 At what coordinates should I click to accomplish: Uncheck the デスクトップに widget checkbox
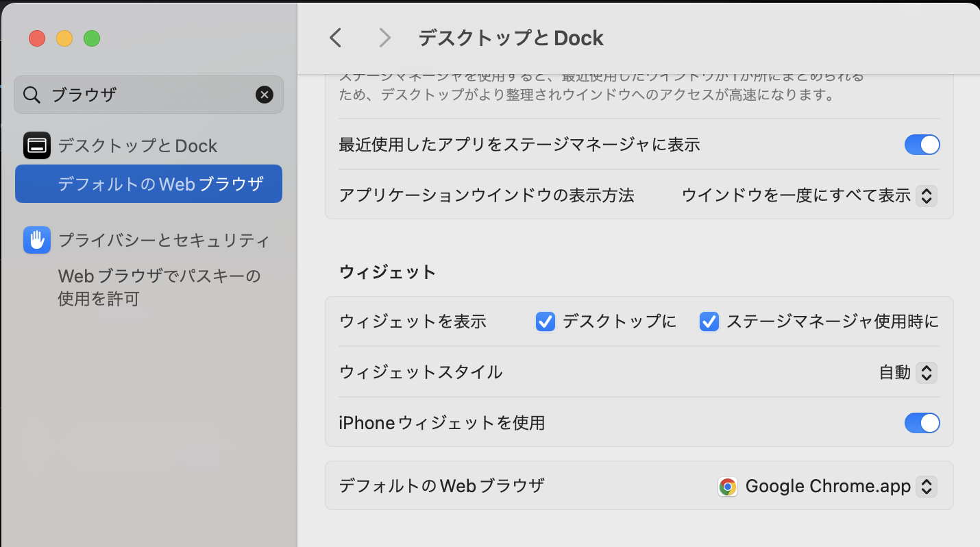pyautogui.click(x=546, y=321)
